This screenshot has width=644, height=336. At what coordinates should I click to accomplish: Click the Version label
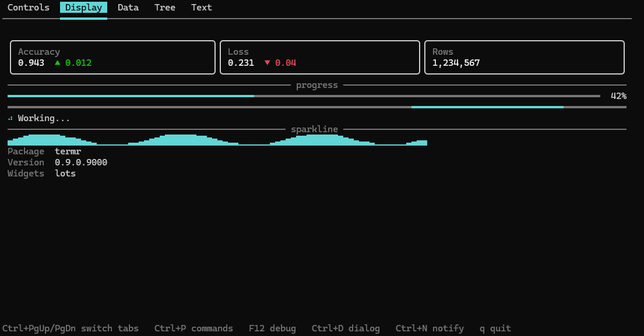[x=26, y=162]
